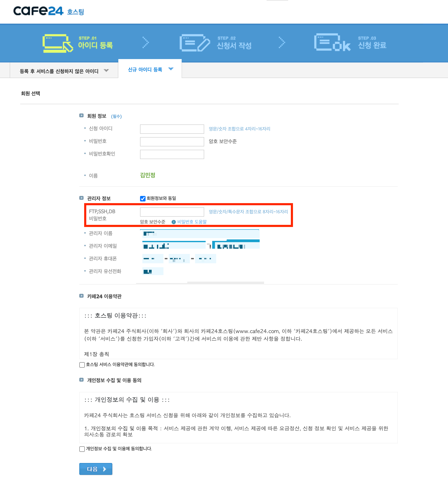Check the personal information consent checkbox
Image resolution: width=448 pixels, height=486 pixels.
[x=82, y=449]
